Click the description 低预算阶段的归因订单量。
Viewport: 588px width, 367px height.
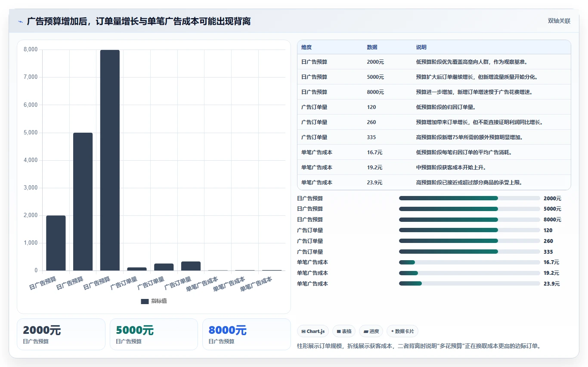coord(446,107)
